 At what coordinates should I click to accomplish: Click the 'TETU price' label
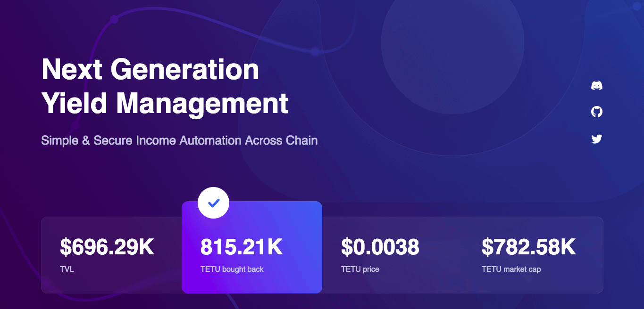360,269
